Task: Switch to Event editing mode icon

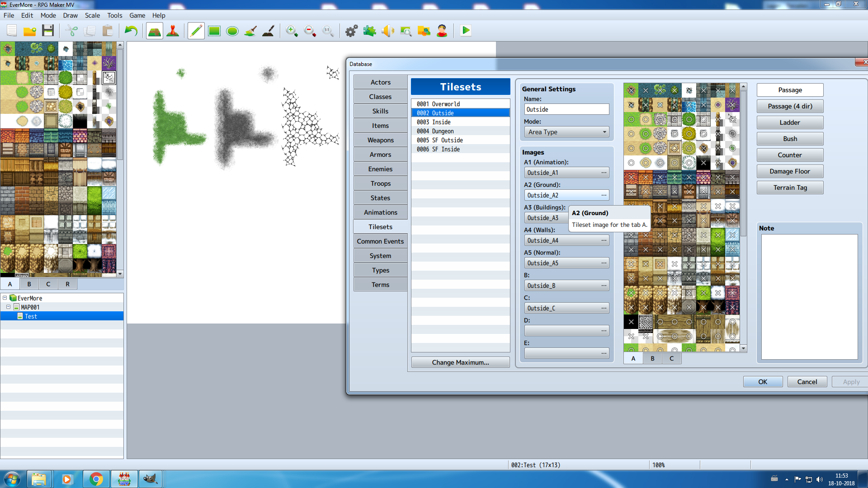Action: click(173, 31)
